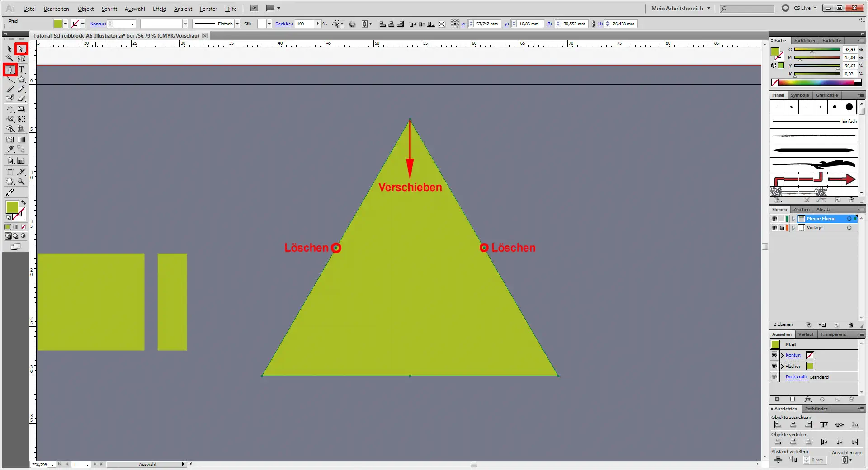This screenshot has width=868, height=470.
Task: Expand the Meine Ebene layer
Action: pyautogui.click(x=793, y=219)
